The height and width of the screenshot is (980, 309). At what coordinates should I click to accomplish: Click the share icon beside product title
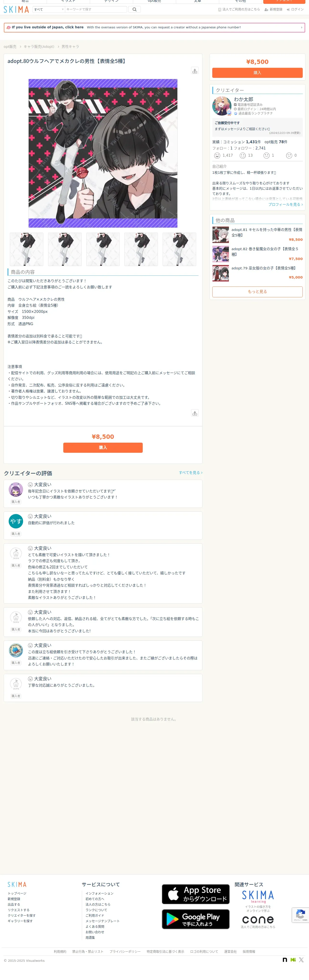195,71
